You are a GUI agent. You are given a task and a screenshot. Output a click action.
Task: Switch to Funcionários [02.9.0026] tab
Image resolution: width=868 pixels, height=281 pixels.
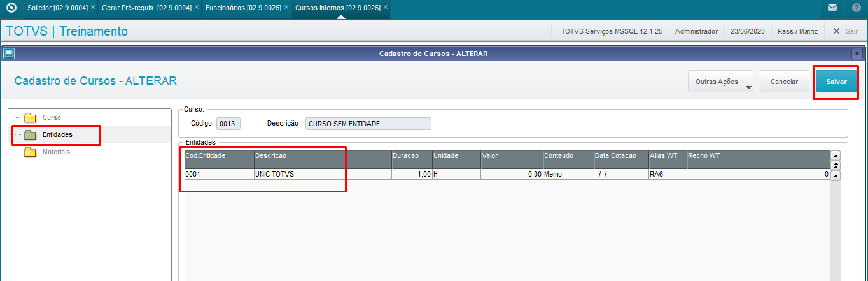[243, 7]
